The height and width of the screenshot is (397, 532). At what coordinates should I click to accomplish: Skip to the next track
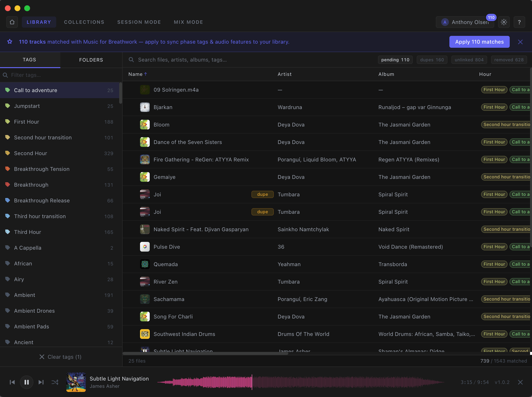(41, 382)
